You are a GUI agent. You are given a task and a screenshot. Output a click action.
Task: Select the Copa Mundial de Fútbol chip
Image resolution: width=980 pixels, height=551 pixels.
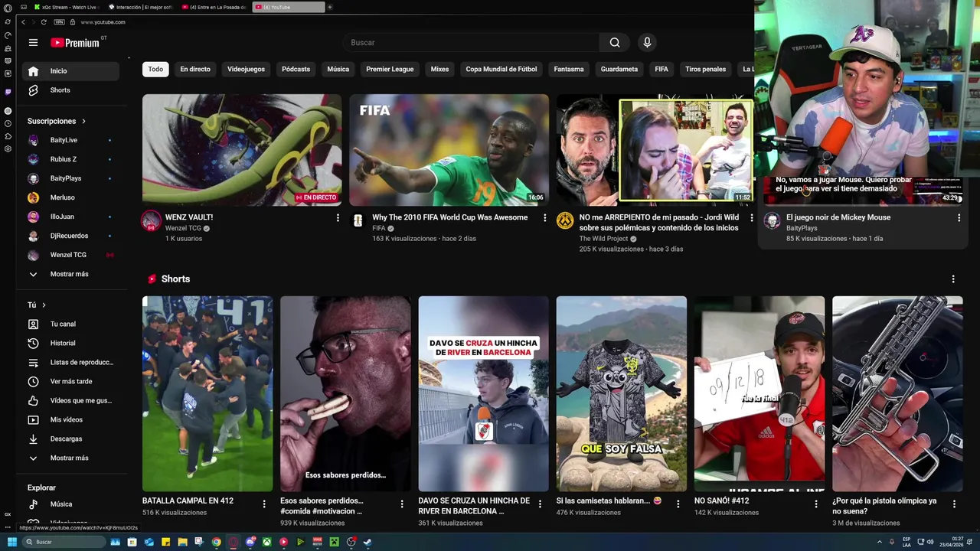click(501, 69)
